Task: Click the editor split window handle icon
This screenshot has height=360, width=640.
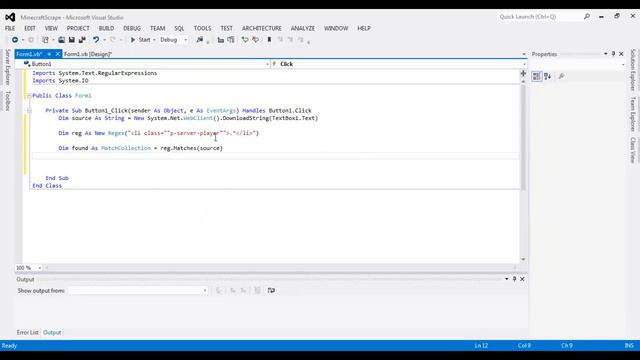Action: pos(523,73)
